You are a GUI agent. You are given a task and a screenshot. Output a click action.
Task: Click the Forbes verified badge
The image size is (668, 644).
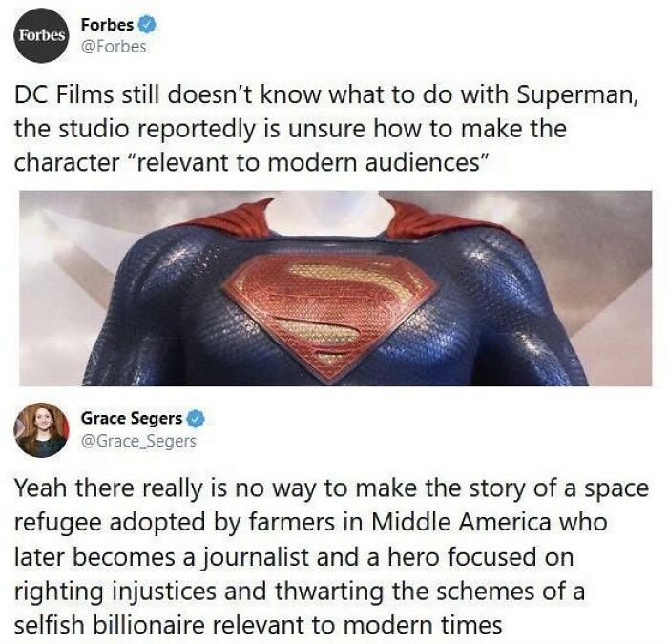tap(148, 25)
